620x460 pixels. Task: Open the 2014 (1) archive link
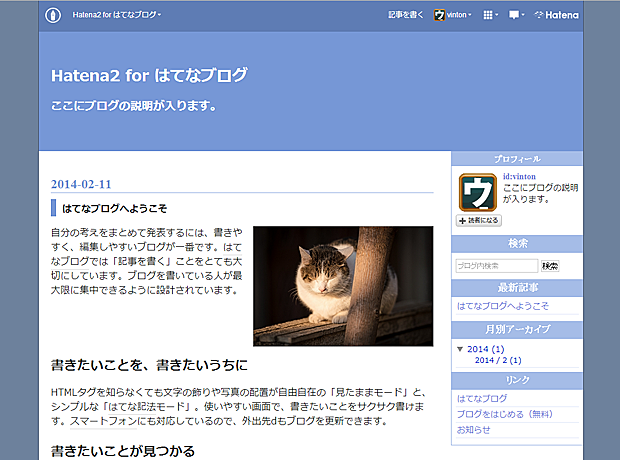[x=486, y=349]
